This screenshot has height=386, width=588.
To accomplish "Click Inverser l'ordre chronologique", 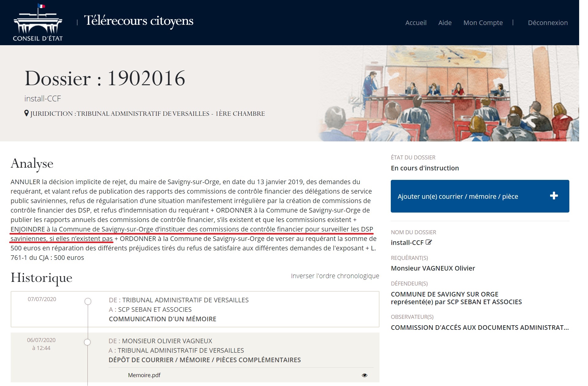I will click(335, 276).
